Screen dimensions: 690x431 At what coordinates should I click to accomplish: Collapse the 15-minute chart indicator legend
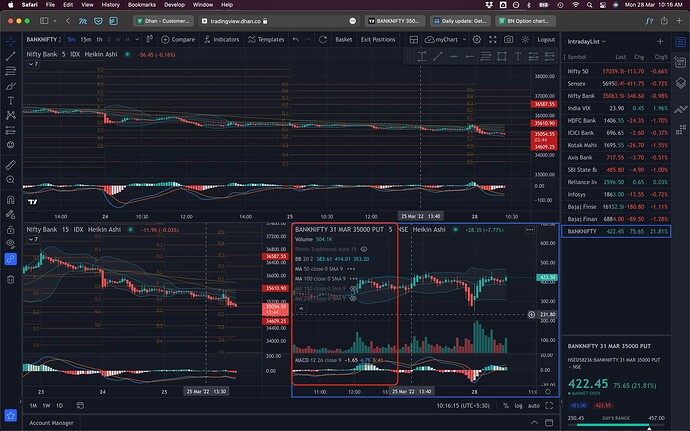(x=33, y=239)
